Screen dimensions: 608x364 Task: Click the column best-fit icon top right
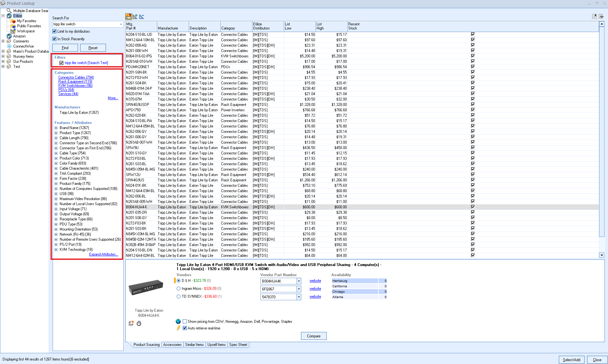coord(601,16)
